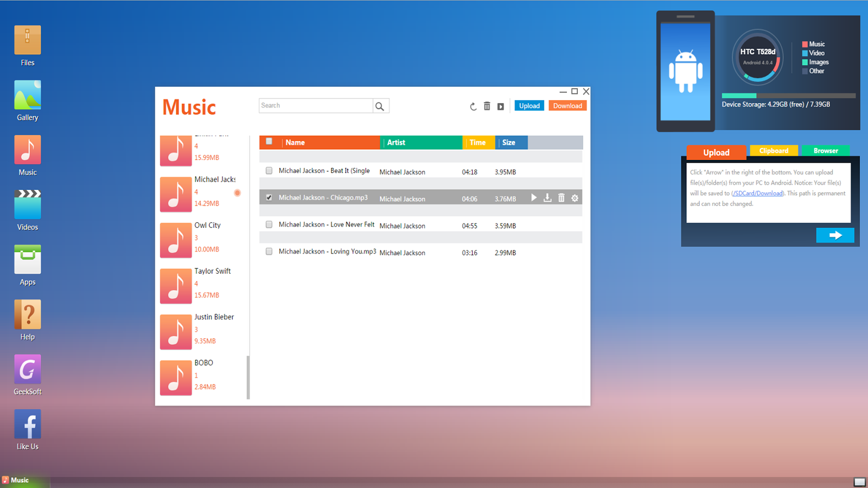The height and width of the screenshot is (488, 868).
Task: Check the box for Beat It (Single
Action: click(x=269, y=171)
